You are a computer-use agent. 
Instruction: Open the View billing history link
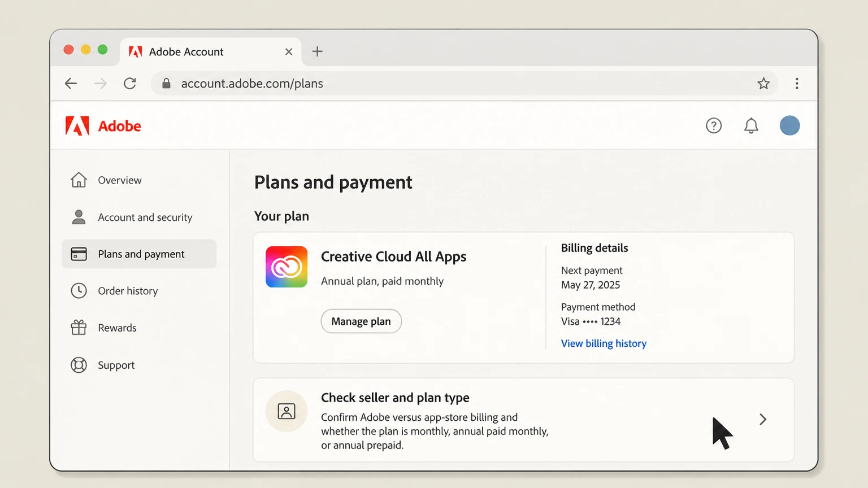coord(604,343)
